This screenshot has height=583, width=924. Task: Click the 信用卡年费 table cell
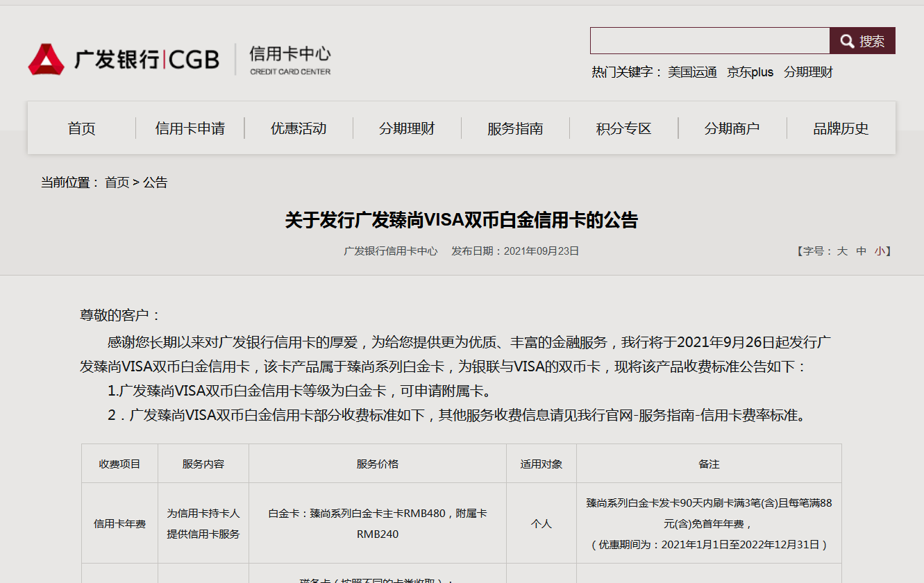119,524
